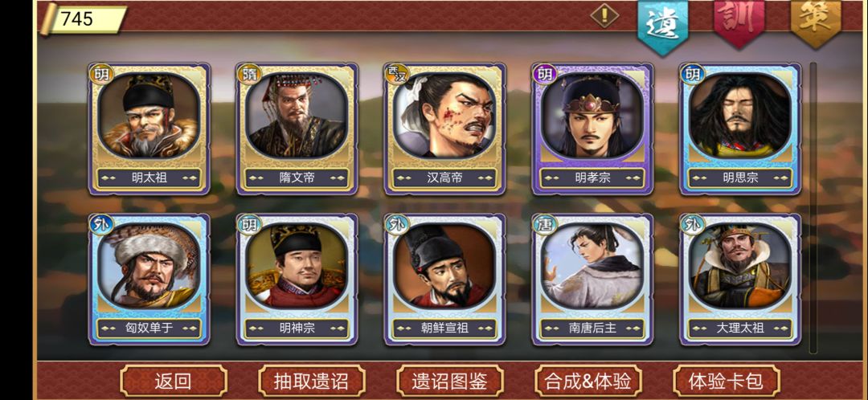Choose the 朝鲜宣祖 portrait card
This screenshot has width=868, height=400.
coord(445,280)
